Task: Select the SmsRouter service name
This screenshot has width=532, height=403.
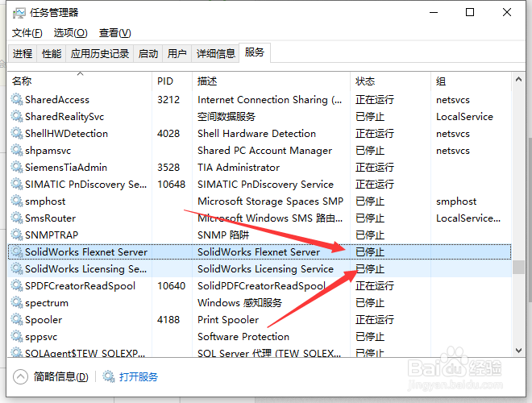Action: coord(51,218)
